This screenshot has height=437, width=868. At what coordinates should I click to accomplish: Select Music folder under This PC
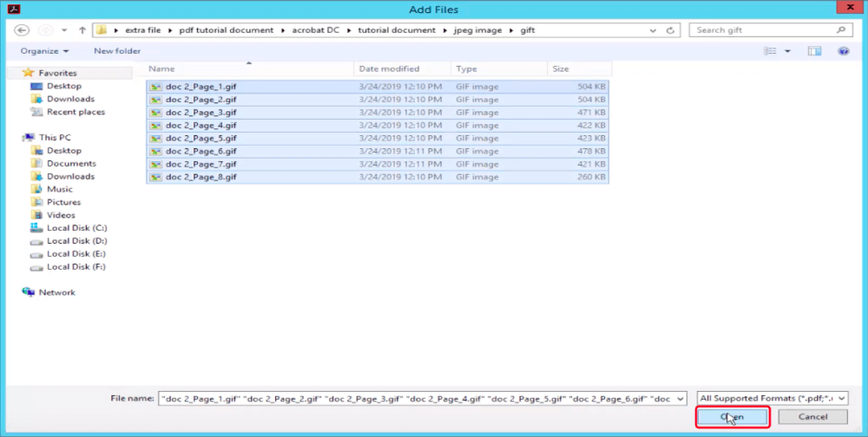point(59,189)
